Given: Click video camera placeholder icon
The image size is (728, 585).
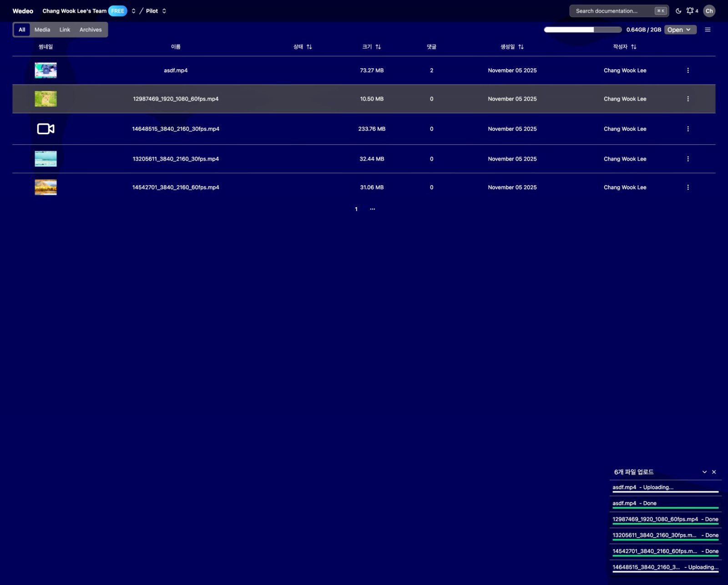Looking at the screenshot, I should [45, 129].
